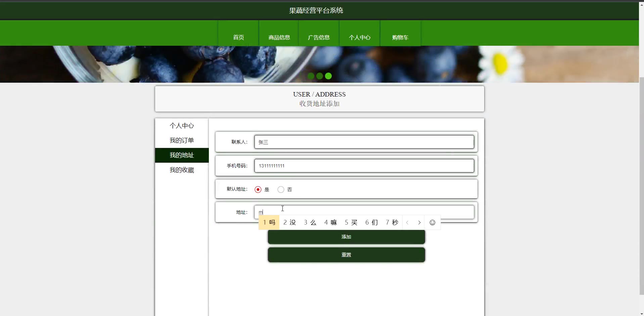Focus the 地址 input field
Image resolution: width=644 pixels, height=316 pixels.
click(364, 212)
